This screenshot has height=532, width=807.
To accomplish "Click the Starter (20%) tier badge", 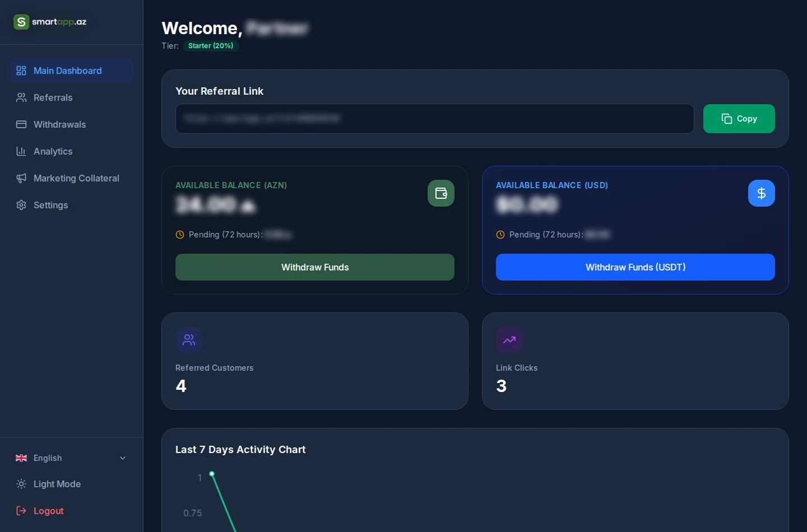I will pyautogui.click(x=211, y=46).
